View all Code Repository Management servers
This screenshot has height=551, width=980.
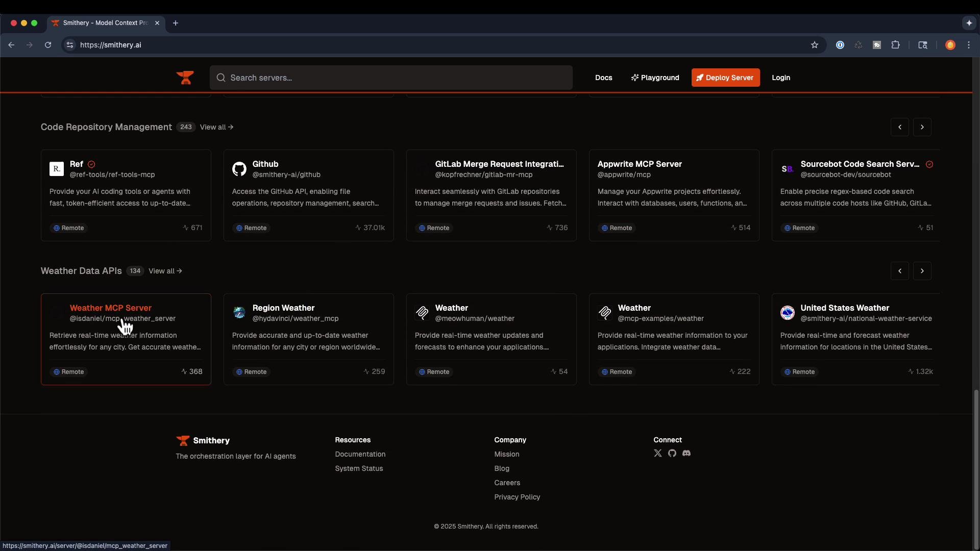[216, 127]
